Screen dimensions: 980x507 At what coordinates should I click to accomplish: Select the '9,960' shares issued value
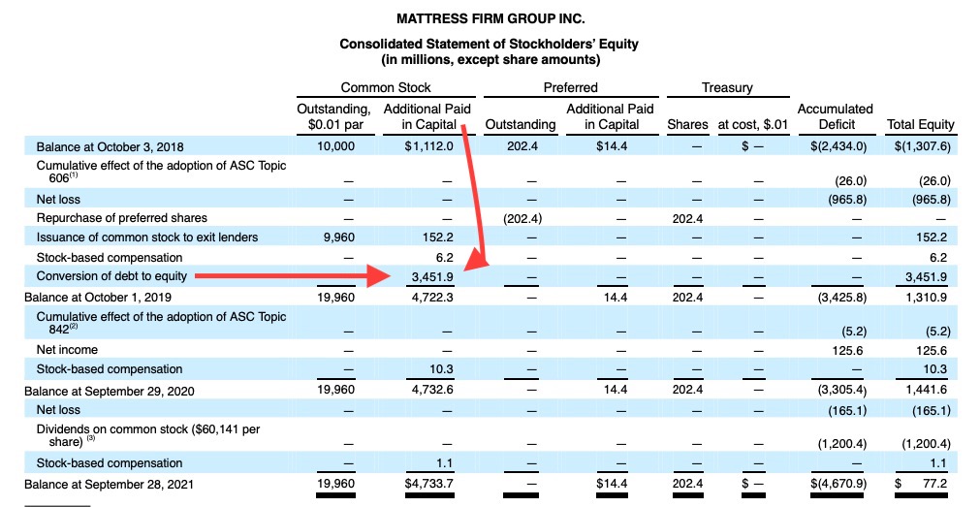pyautogui.click(x=340, y=238)
